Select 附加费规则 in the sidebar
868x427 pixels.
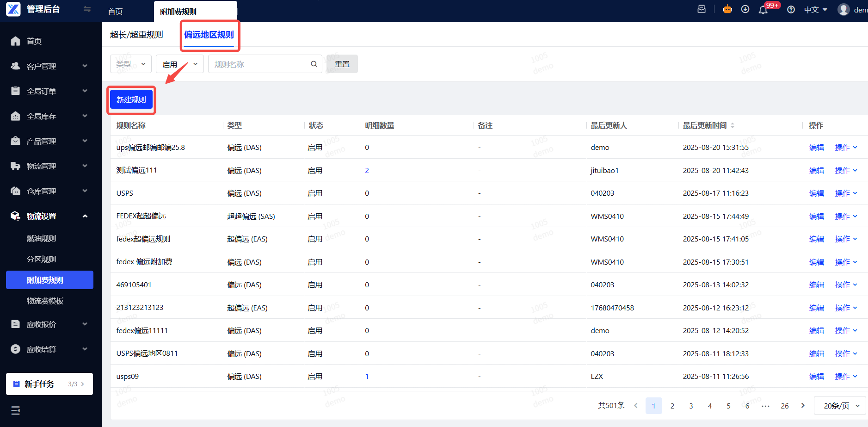pyautogui.click(x=49, y=280)
